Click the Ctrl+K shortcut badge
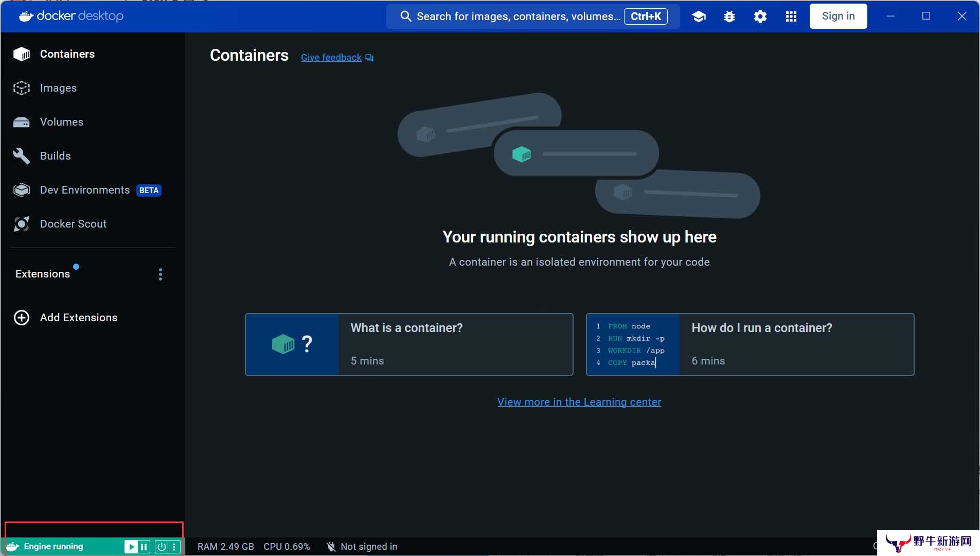980x556 pixels. pos(646,16)
